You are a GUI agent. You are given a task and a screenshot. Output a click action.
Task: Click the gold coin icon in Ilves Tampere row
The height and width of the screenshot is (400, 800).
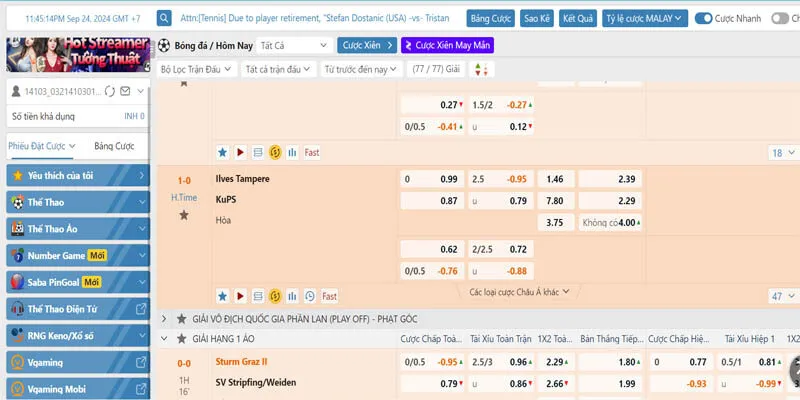point(275,296)
